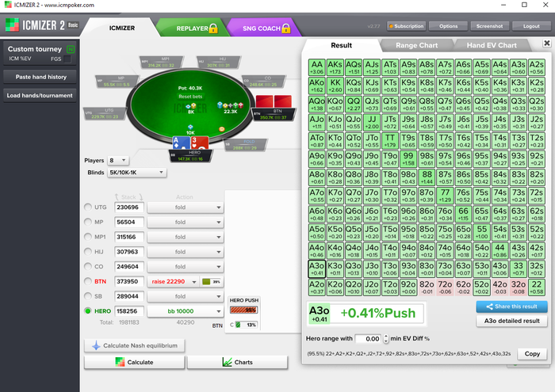This screenshot has width=555, height=392.
Task: Click the orange Subscription status dot
Action: click(391, 26)
